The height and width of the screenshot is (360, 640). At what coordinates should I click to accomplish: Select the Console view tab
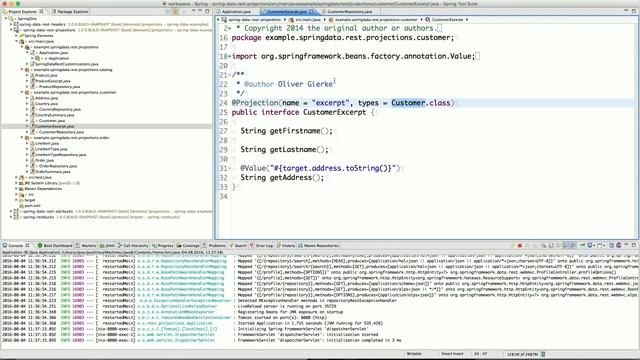click(16, 246)
